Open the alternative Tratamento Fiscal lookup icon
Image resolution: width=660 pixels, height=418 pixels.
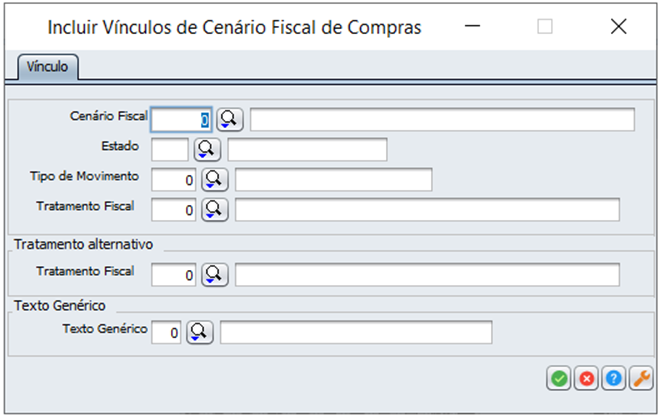coord(215,274)
